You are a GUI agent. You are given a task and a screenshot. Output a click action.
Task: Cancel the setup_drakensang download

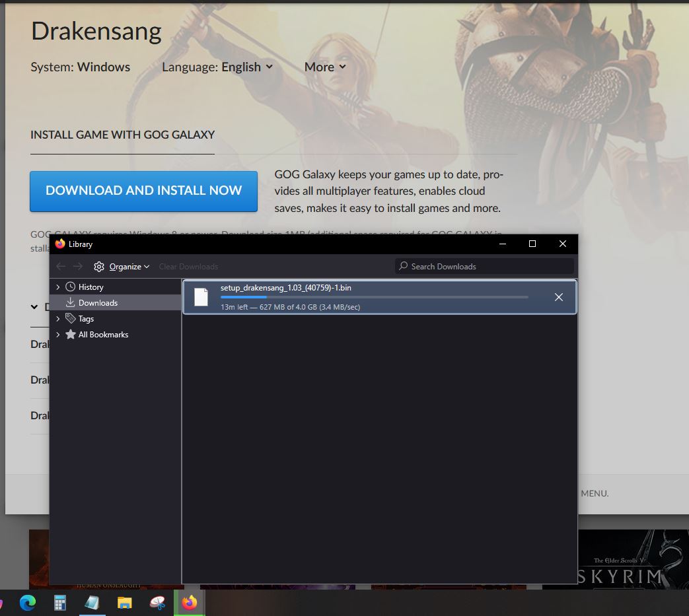coord(558,297)
